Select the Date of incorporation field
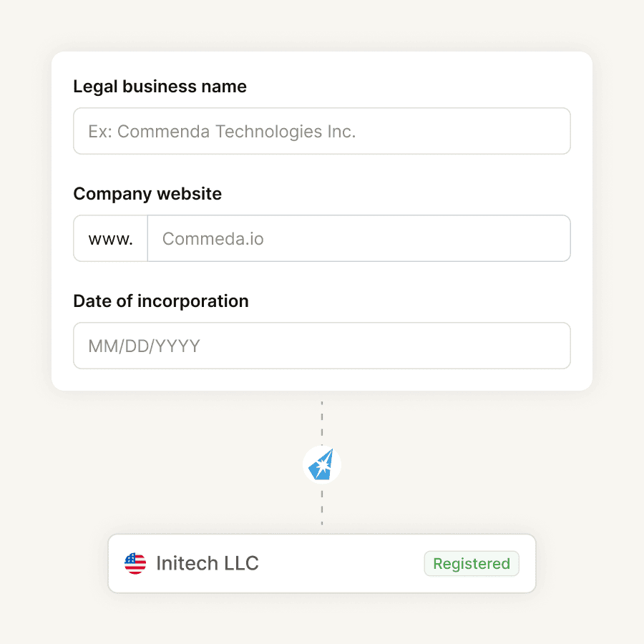Image resolution: width=644 pixels, height=644 pixels. coord(321,346)
